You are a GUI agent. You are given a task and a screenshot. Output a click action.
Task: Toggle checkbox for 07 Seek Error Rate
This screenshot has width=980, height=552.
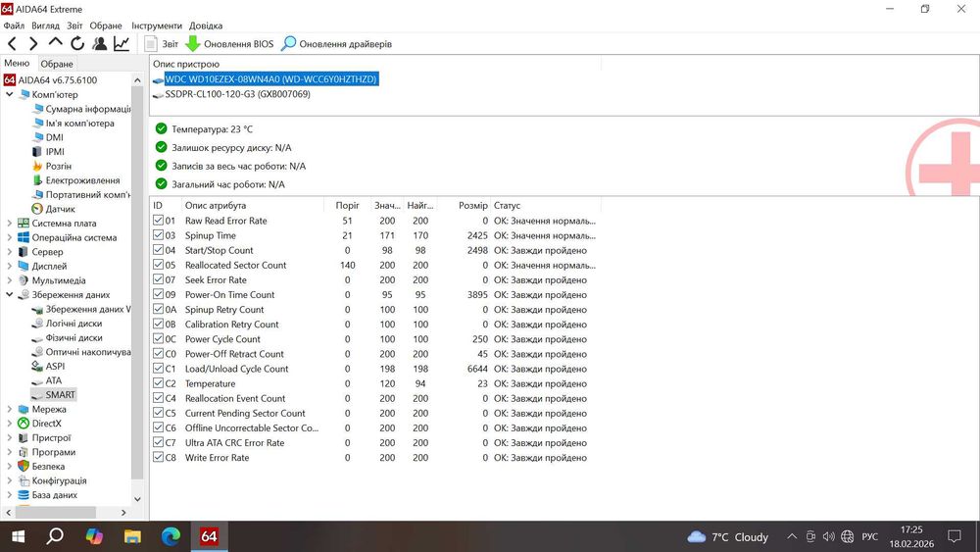[158, 279]
